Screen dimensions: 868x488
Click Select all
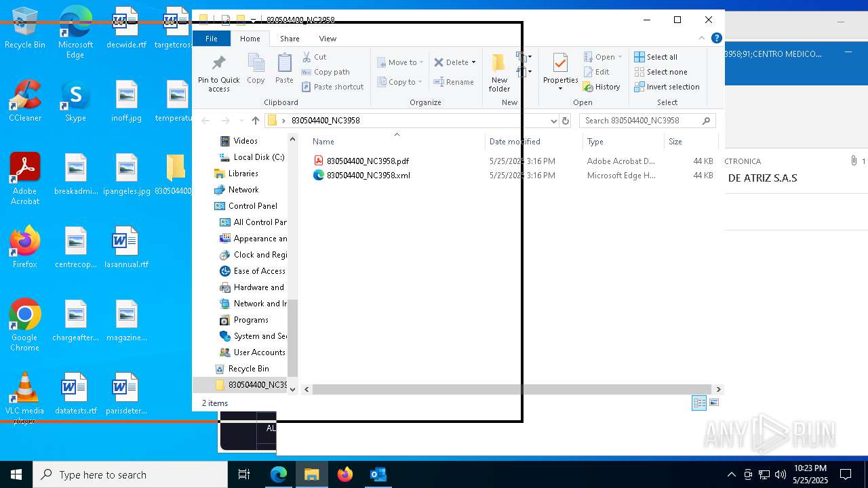click(x=656, y=57)
